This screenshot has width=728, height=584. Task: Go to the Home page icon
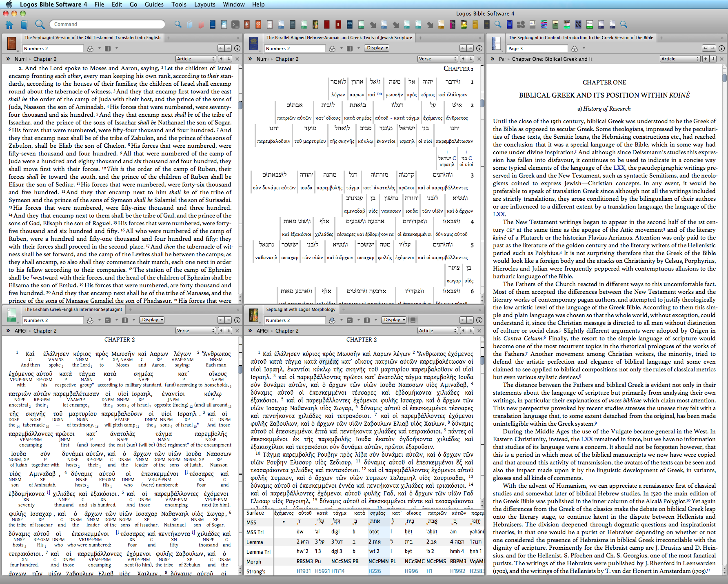pos(9,25)
